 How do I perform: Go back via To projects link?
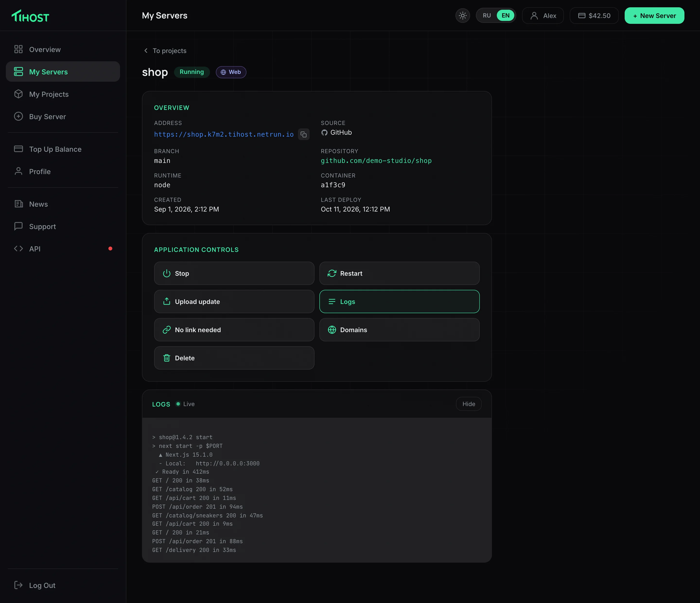[x=165, y=51]
